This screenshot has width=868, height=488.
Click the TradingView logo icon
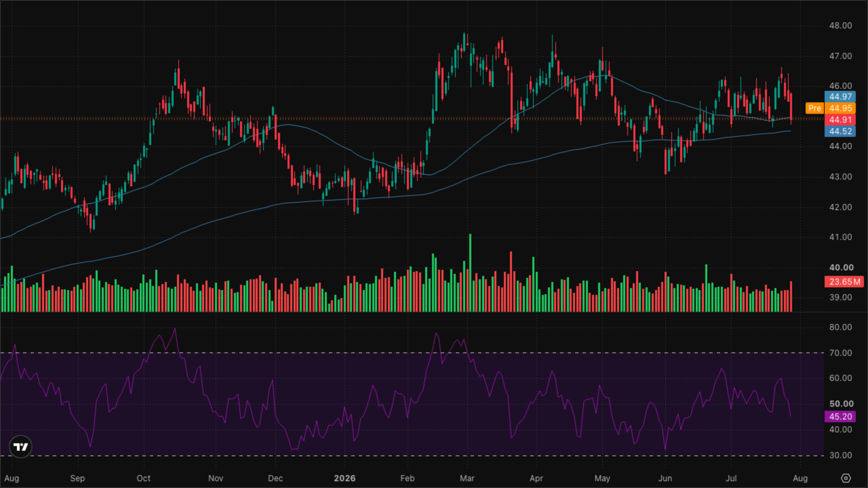click(x=21, y=447)
